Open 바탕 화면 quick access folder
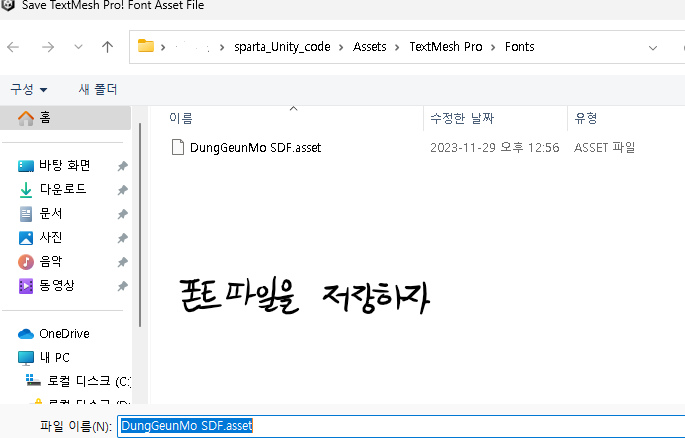 tap(64, 165)
